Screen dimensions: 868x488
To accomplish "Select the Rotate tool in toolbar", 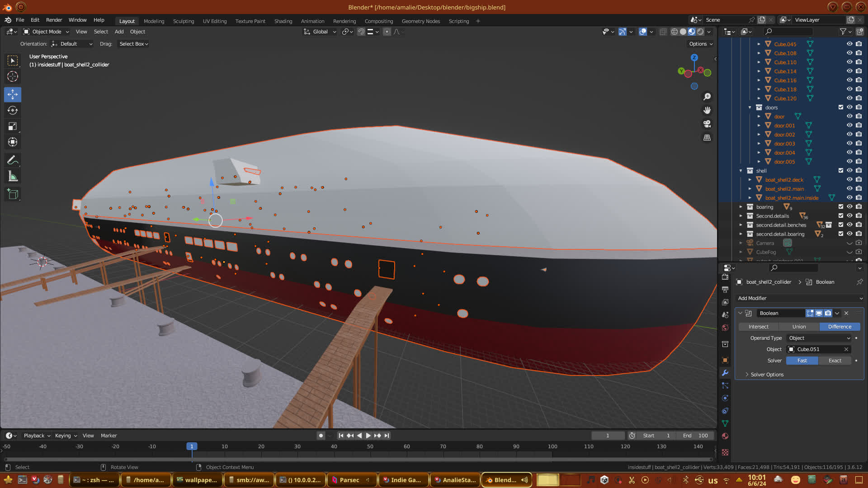I will tap(13, 110).
